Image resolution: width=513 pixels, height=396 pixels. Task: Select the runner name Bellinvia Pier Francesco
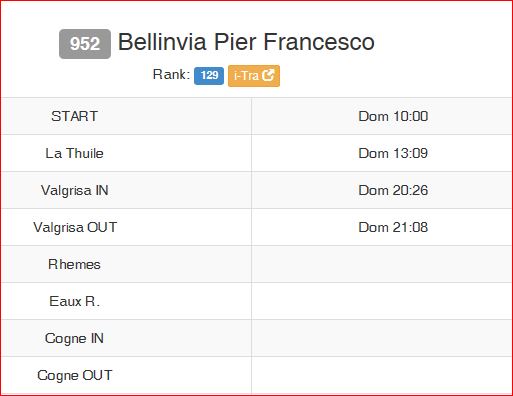point(246,42)
